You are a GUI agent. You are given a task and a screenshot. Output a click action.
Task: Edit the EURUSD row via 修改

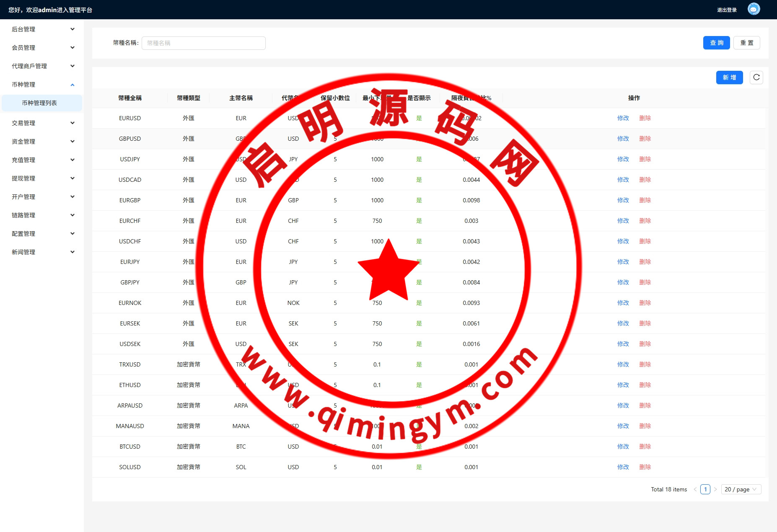click(x=623, y=118)
